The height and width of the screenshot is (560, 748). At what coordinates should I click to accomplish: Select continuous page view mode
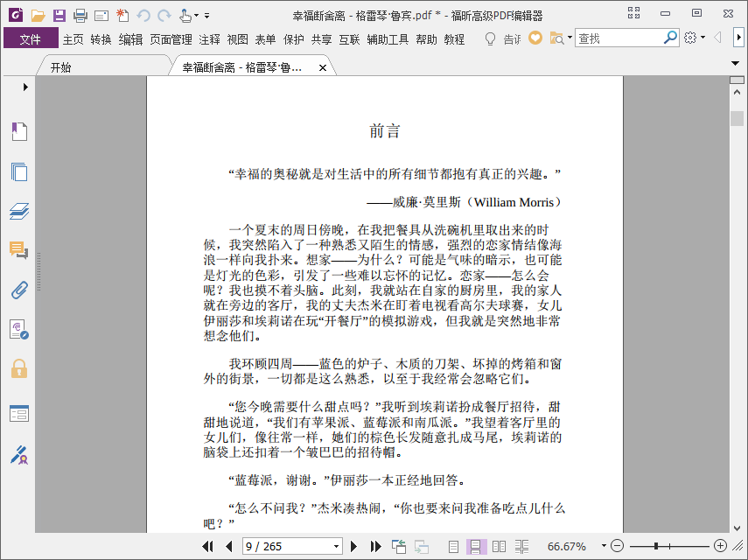click(476, 547)
